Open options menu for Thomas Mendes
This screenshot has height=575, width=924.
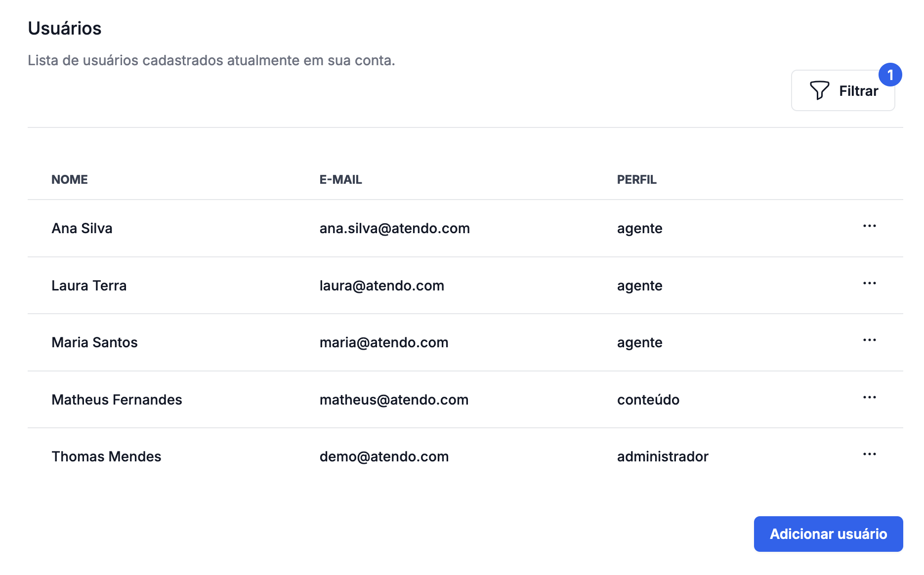[869, 454]
